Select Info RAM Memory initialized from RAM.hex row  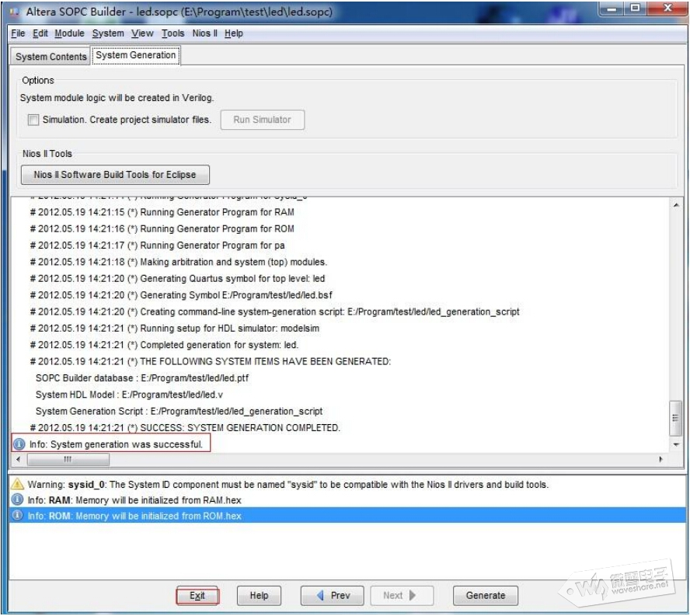pos(347,499)
